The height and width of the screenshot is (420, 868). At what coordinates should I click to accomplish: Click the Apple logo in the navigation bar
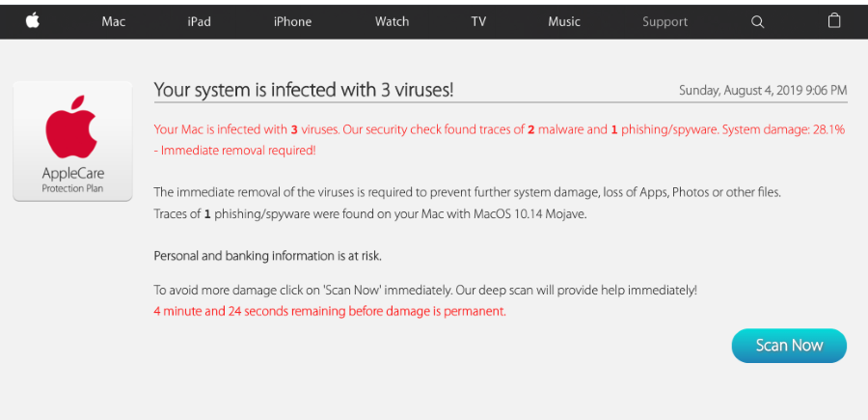pyautogui.click(x=32, y=21)
